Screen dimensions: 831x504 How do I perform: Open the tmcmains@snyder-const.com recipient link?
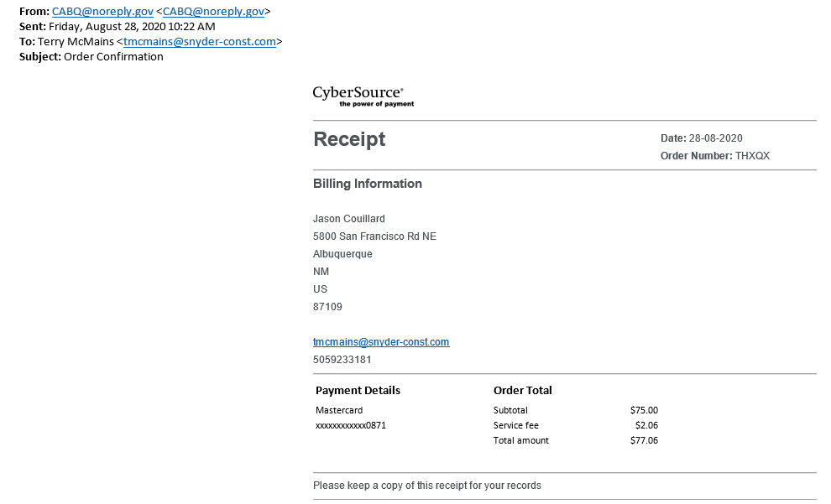200,41
